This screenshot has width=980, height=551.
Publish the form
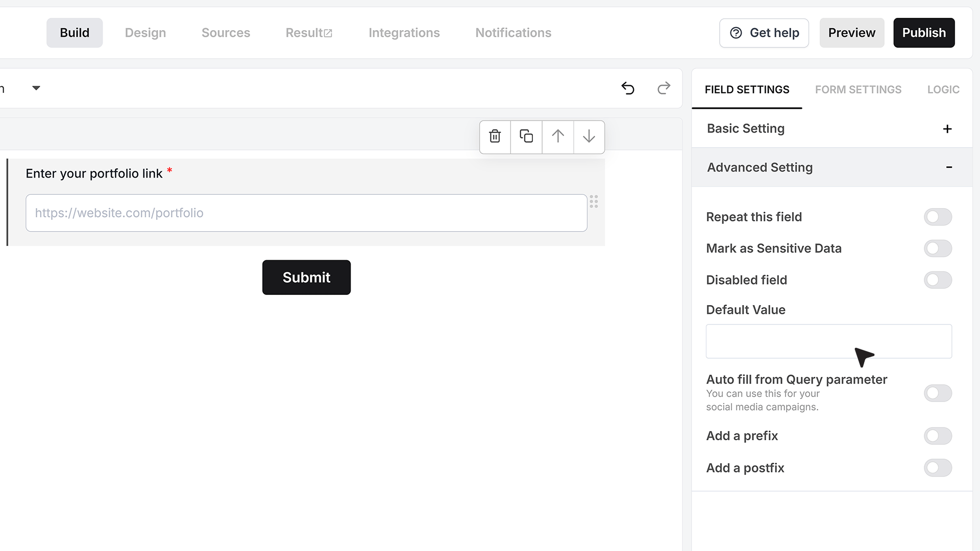[924, 33]
